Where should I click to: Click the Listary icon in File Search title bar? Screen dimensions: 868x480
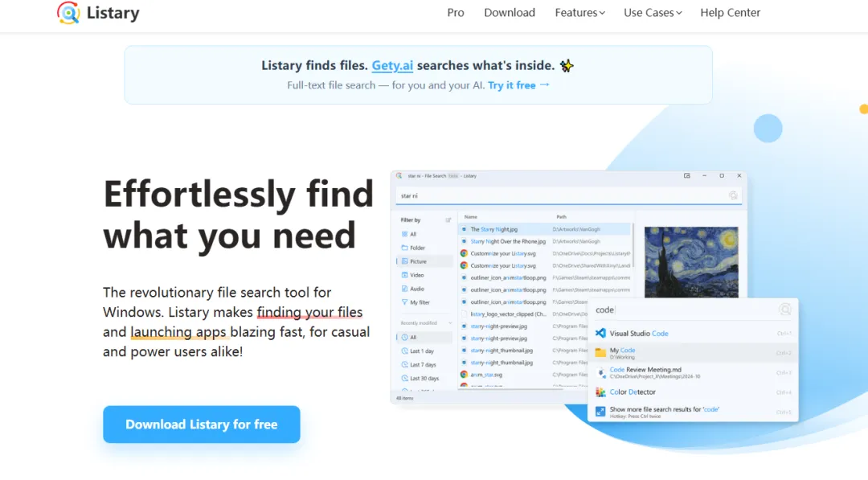(399, 176)
